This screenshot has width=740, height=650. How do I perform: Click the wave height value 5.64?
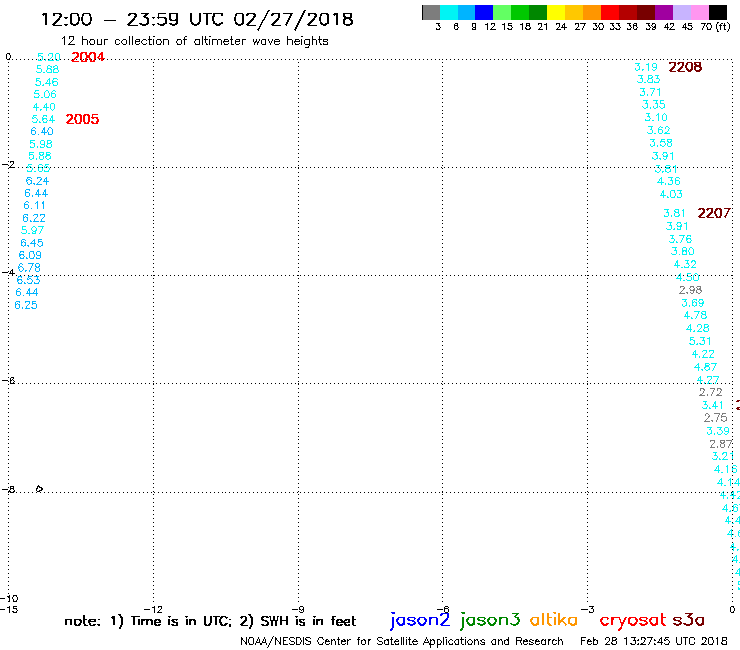[43, 119]
